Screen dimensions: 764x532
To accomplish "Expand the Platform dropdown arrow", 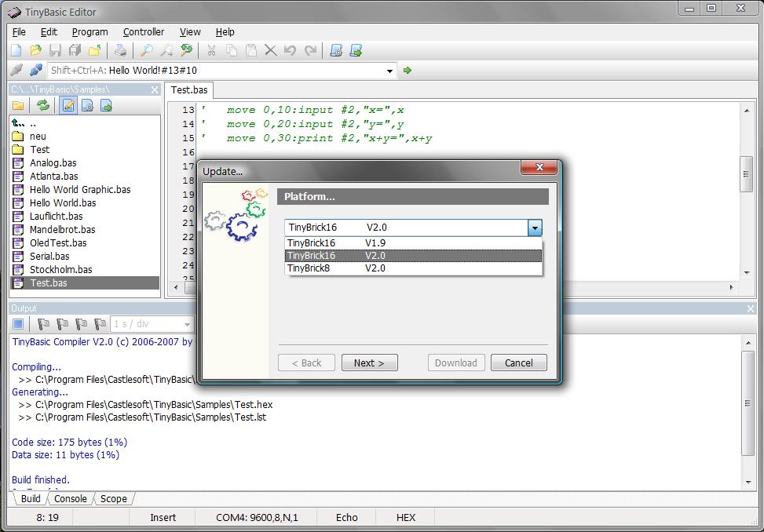I will click(x=534, y=228).
